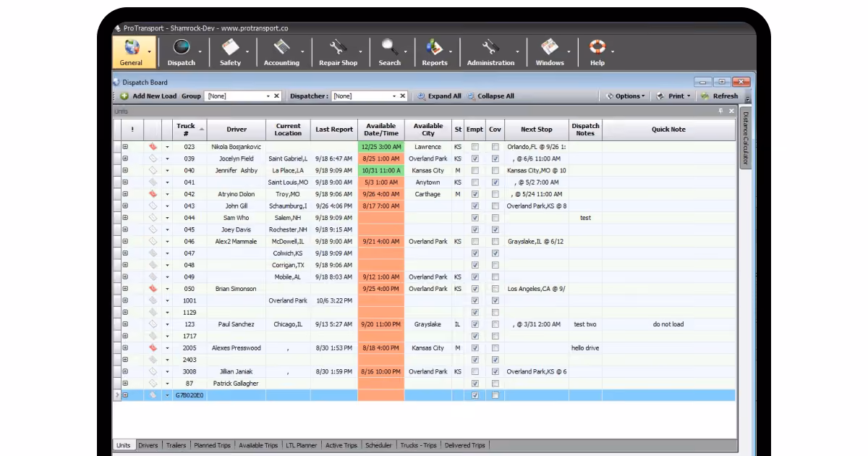Screen dimensions: 868x456
Task: Click the Print button
Action: coord(673,96)
